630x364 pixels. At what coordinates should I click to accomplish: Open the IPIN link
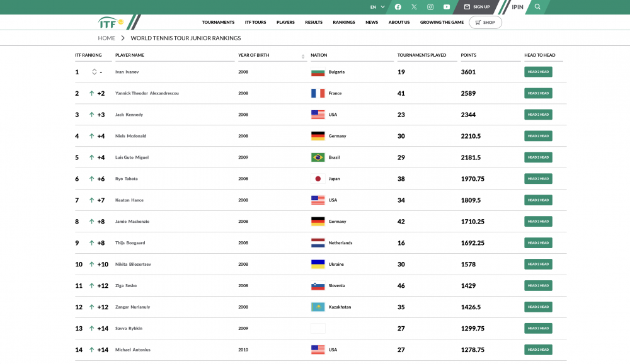click(517, 7)
